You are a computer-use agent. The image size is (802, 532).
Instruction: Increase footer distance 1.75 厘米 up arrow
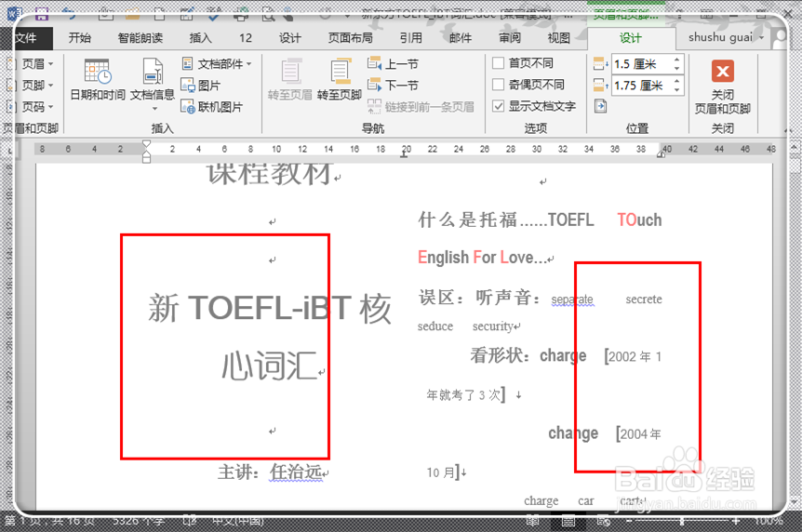(676, 81)
